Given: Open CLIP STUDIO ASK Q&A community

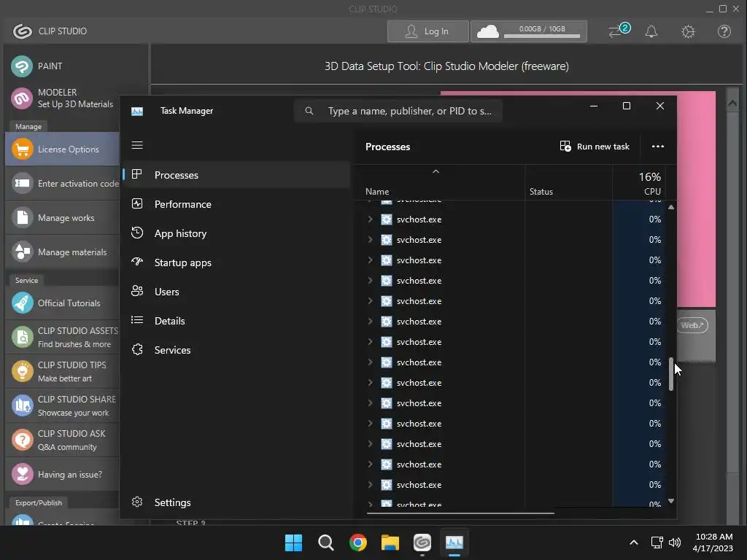Looking at the screenshot, I should coord(62,440).
